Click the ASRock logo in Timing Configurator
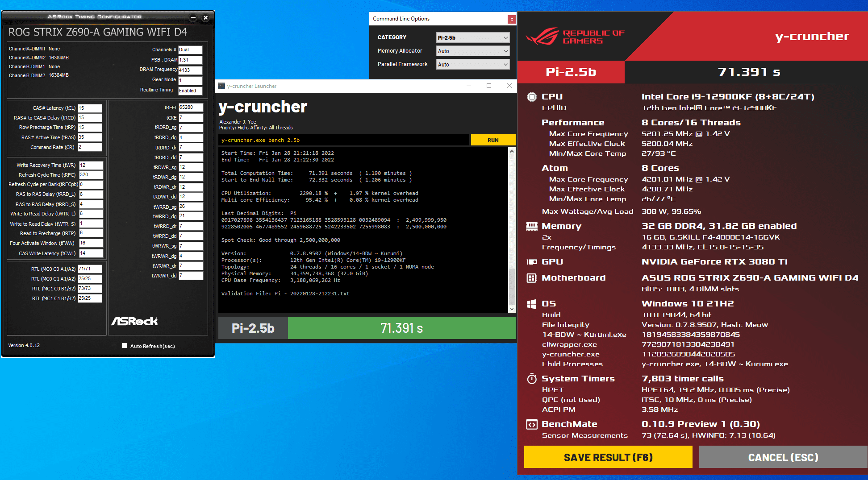 point(134,321)
